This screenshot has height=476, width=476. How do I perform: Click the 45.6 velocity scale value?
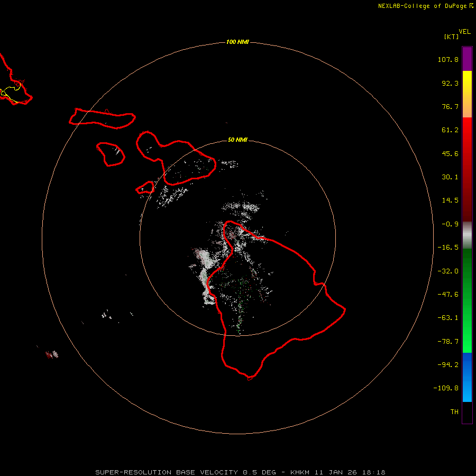(450, 153)
